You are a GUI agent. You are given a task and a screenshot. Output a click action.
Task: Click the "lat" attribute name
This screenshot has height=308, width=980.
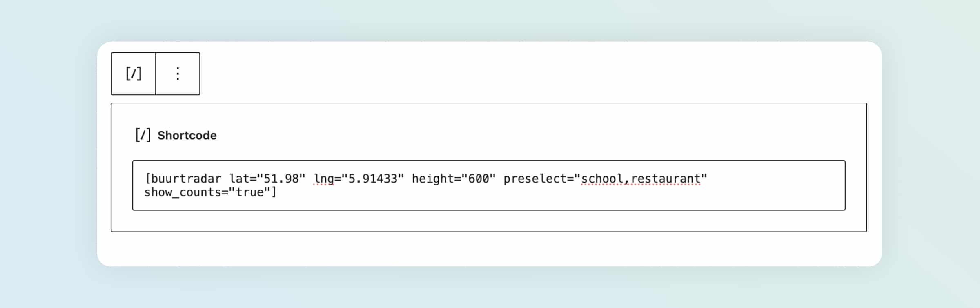(x=239, y=179)
